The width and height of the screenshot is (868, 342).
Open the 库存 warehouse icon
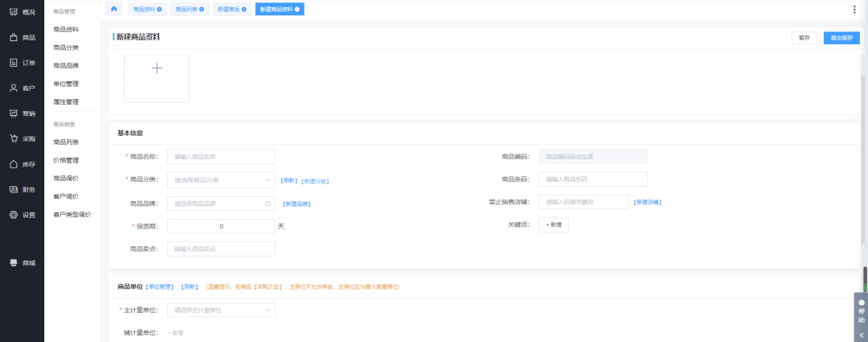14,164
